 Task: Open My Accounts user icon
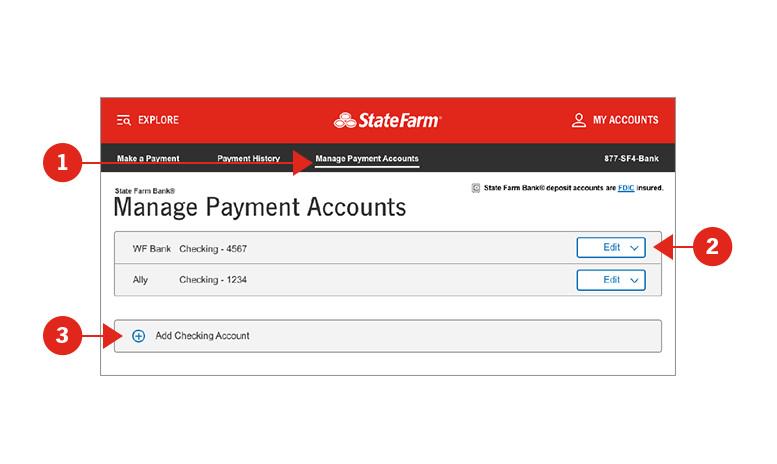click(578, 120)
